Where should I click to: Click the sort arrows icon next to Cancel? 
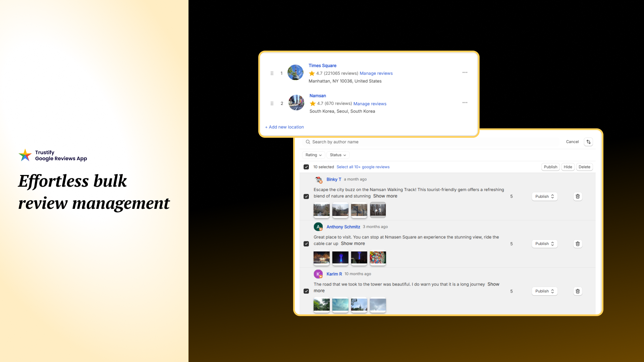588,142
